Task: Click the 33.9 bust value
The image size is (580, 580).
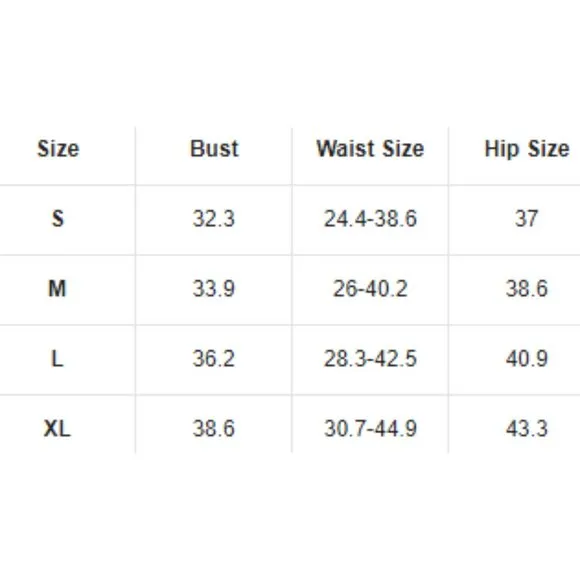Action: pos(214,289)
